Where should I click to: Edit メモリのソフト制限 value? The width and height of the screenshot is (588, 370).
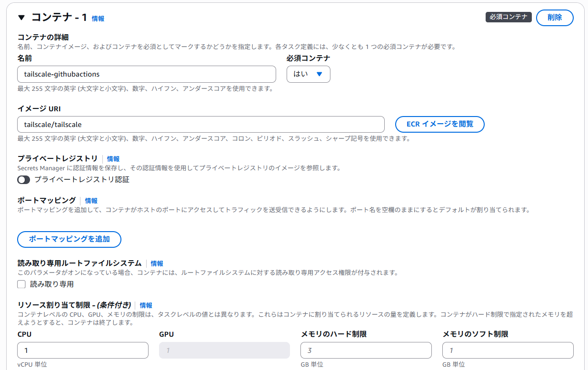[x=508, y=350]
